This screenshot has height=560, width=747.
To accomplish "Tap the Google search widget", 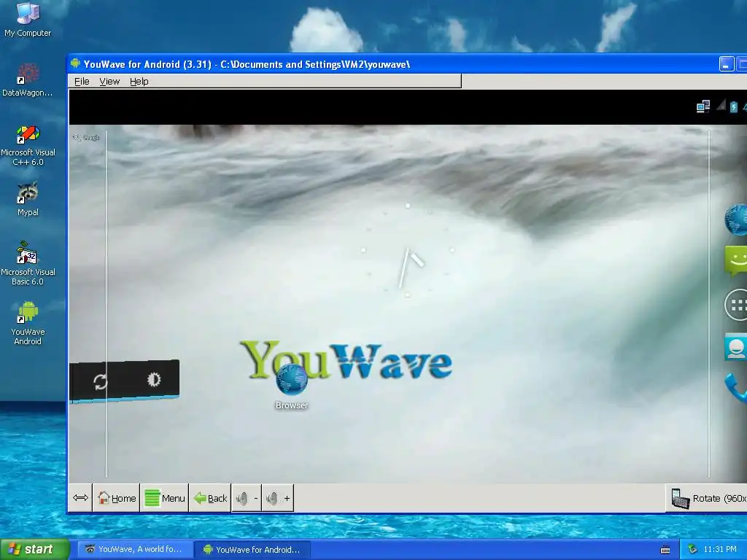I will click(86, 138).
